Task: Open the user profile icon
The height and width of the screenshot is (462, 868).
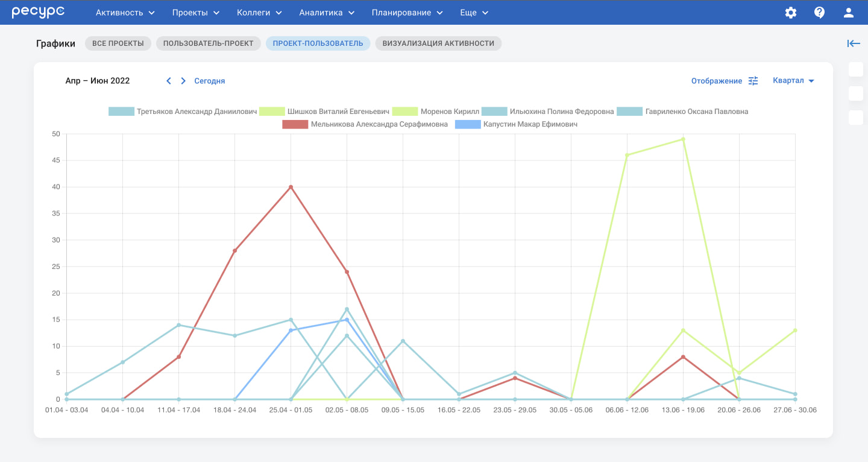Action: tap(849, 13)
